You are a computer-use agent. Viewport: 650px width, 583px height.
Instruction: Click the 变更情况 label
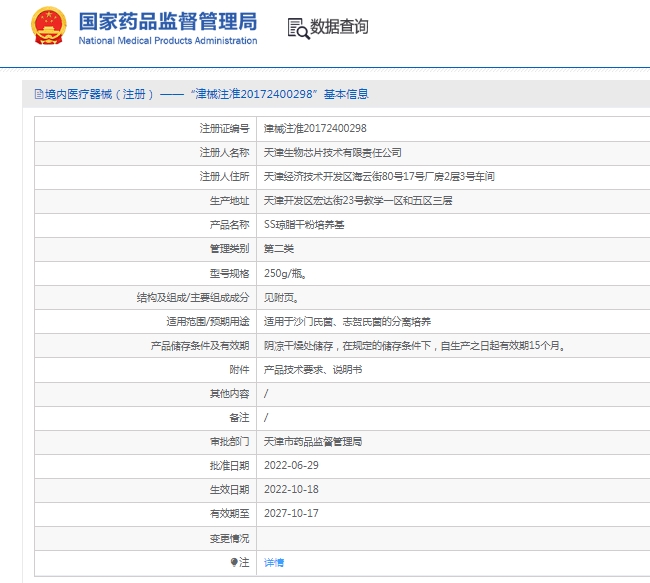click(x=229, y=538)
